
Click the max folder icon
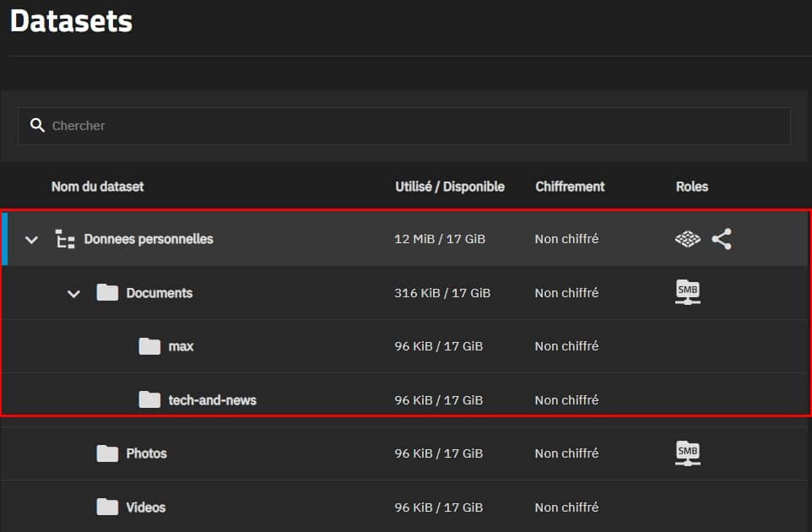point(149,346)
